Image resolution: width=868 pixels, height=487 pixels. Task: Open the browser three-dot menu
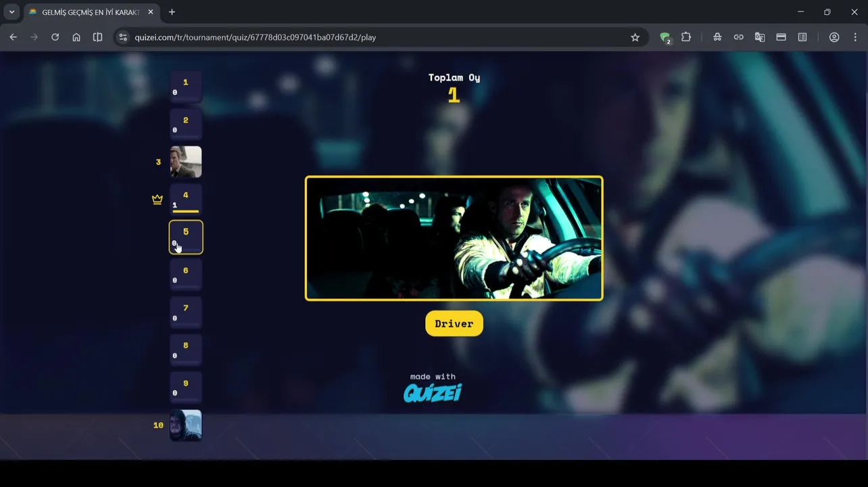click(x=856, y=37)
